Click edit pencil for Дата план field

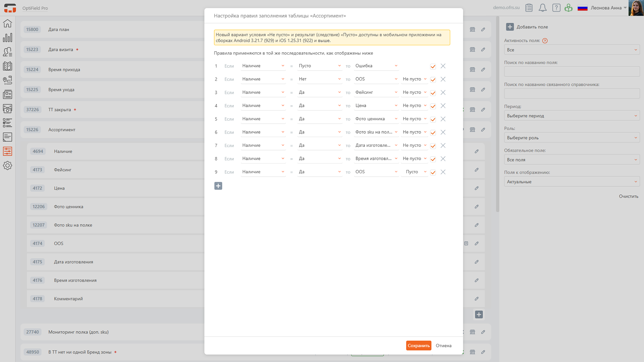pyautogui.click(x=483, y=29)
